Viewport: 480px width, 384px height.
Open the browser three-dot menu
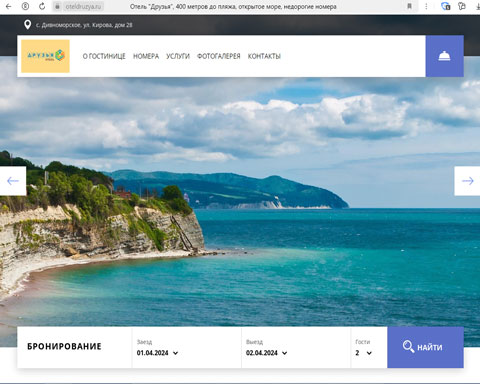coord(426,6)
